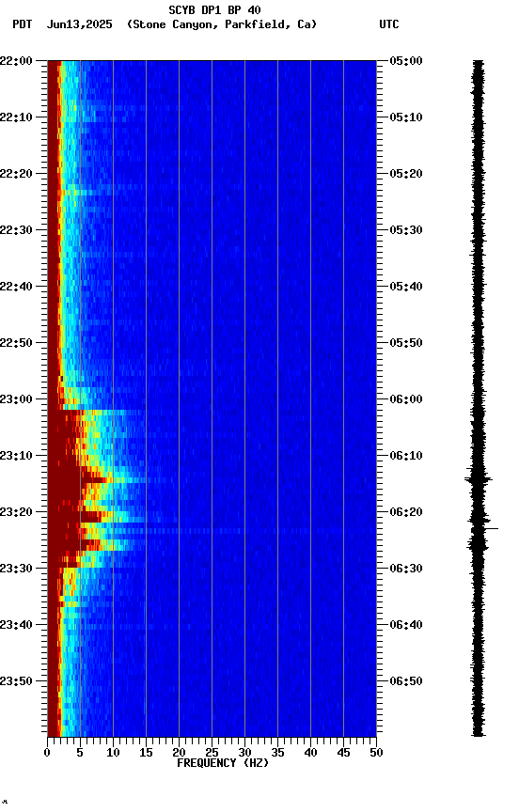
Task: Click the 23:00 PDT time label
Action: pos(17,399)
